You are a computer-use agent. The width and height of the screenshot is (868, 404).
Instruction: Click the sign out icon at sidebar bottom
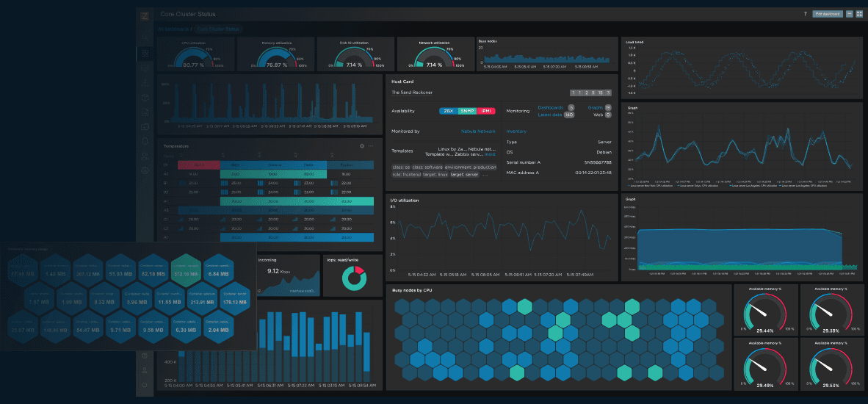[145, 385]
